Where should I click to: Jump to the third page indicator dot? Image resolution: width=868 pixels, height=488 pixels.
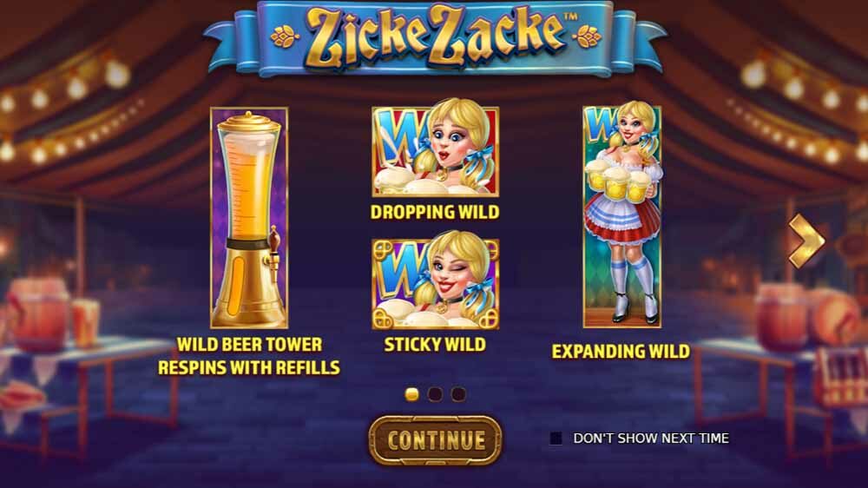coord(458,394)
